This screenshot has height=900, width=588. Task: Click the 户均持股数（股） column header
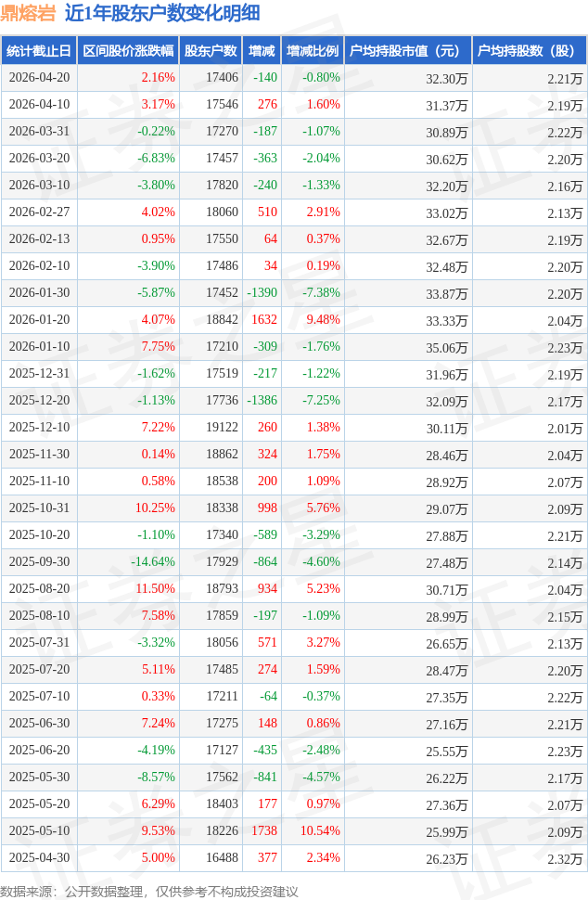[530, 51]
